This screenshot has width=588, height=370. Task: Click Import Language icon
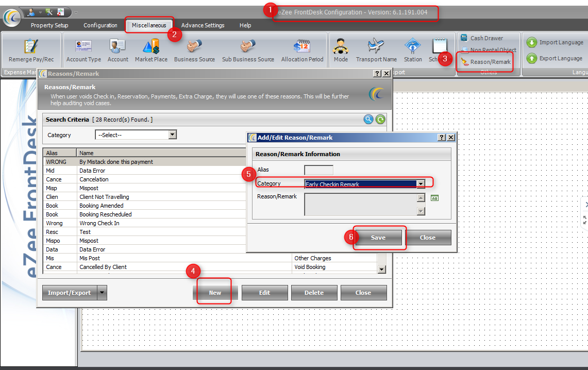532,42
